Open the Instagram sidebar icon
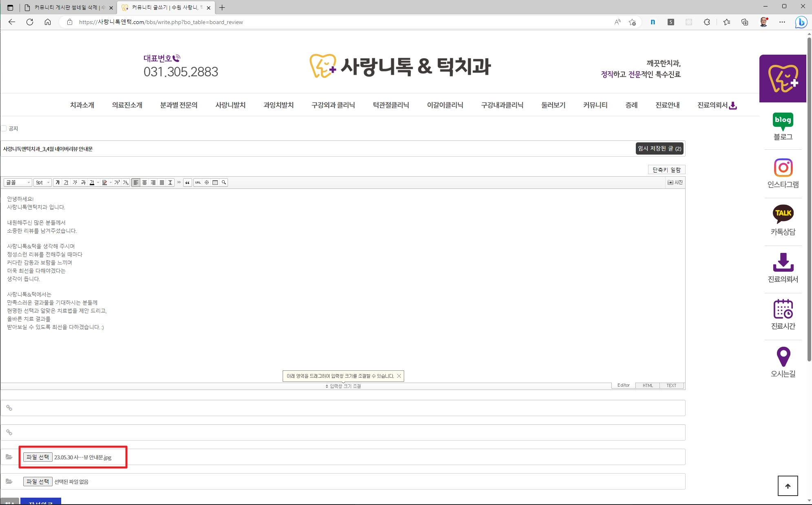Image resolution: width=812 pixels, height=505 pixels. (x=783, y=168)
